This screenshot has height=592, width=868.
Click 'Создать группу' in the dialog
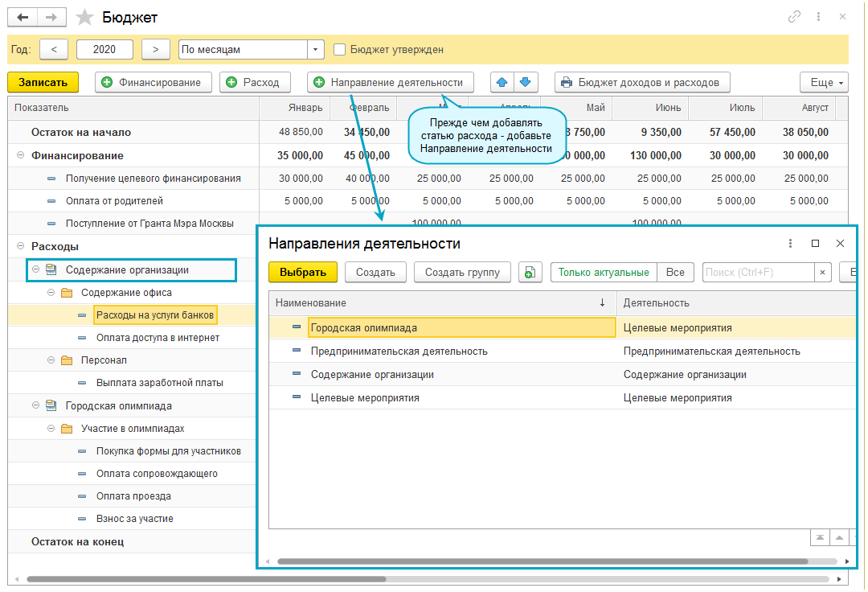[462, 273]
